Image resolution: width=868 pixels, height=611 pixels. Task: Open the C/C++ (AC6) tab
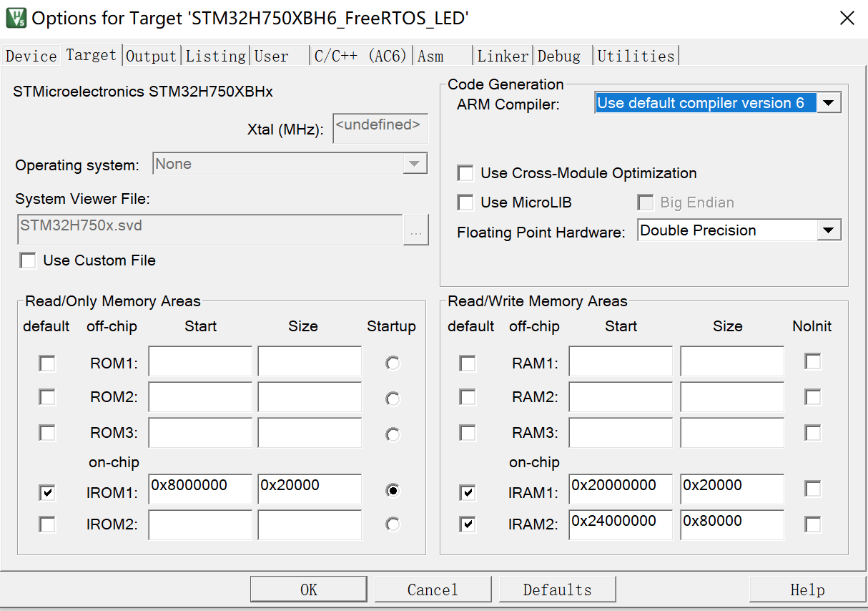[360, 56]
